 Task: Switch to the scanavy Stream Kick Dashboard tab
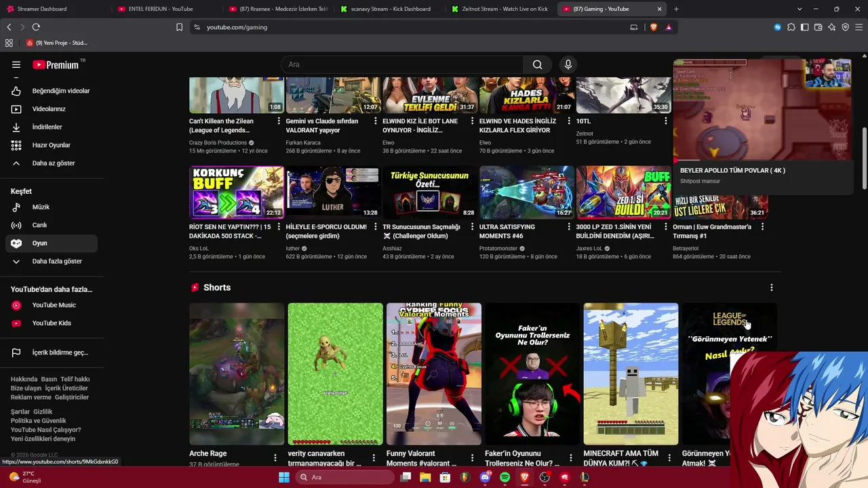389,9
